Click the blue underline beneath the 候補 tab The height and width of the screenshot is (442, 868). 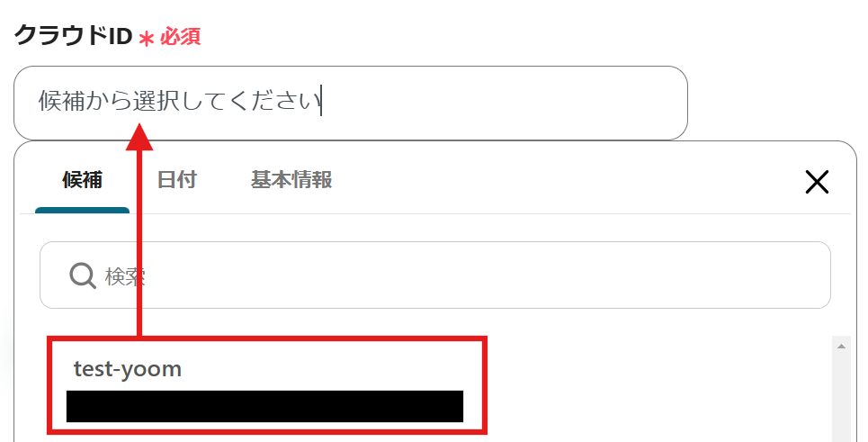click(82, 211)
